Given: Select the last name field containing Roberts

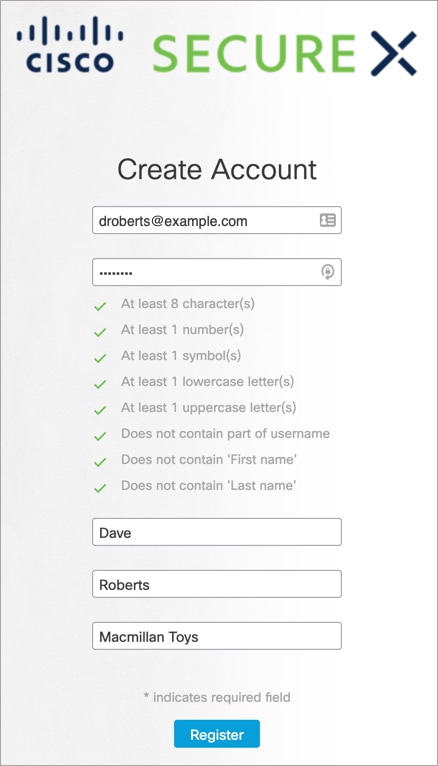Looking at the screenshot, I should pyautogui.click(x=217, y=584).
